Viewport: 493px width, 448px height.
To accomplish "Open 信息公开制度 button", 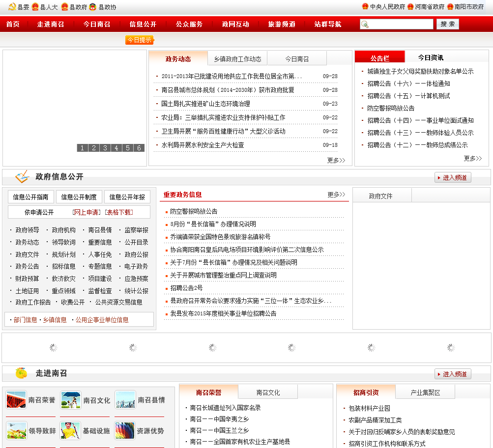I will click(79, 197).
